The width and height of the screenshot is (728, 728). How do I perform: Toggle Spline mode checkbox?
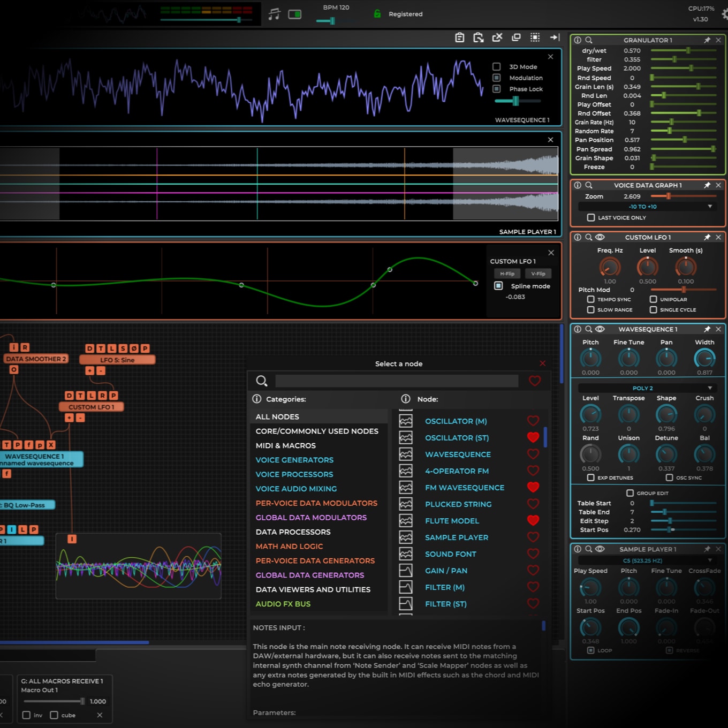coord(498,286)
